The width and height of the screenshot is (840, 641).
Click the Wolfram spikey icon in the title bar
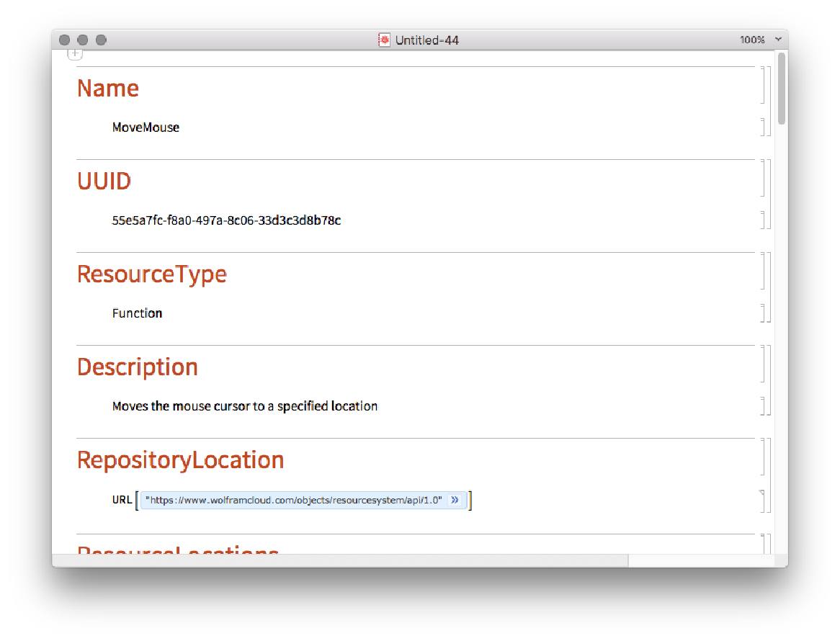tap(384, 40)
